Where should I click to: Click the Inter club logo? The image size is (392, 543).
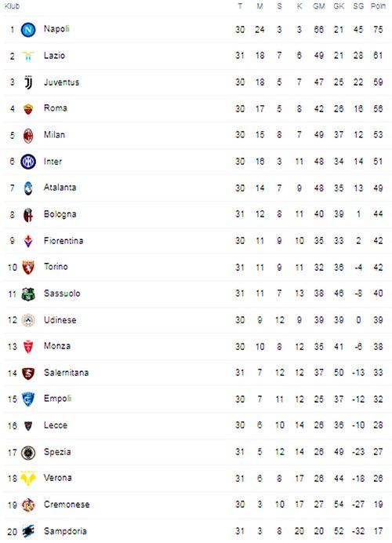tap(28, 162)
